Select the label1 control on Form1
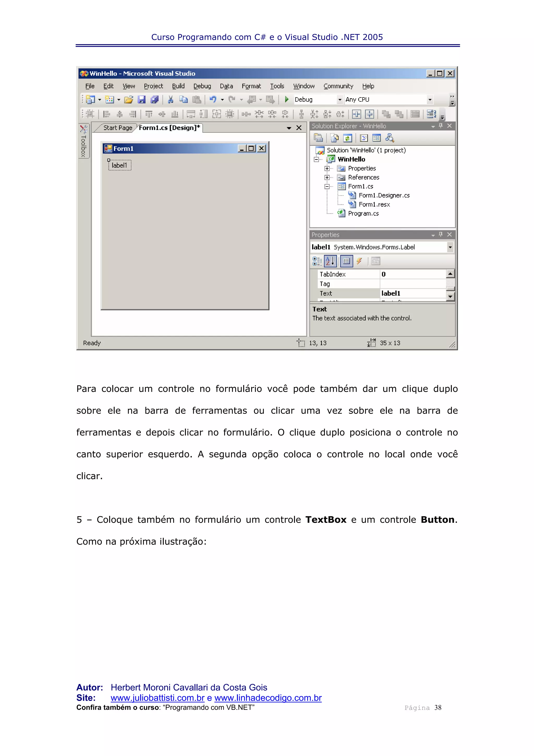The width and height of the screenshot is (534, 756). coord(119,165)
